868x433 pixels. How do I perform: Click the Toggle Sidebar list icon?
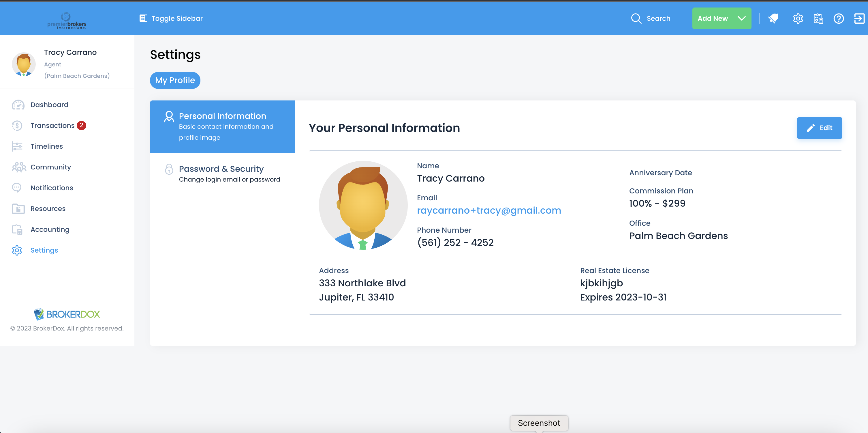coord(143,18)
